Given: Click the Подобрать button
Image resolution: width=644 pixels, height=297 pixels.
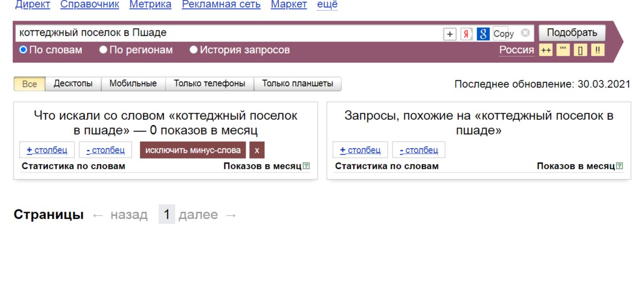Looking at the screenshot, I should [572, 33].
